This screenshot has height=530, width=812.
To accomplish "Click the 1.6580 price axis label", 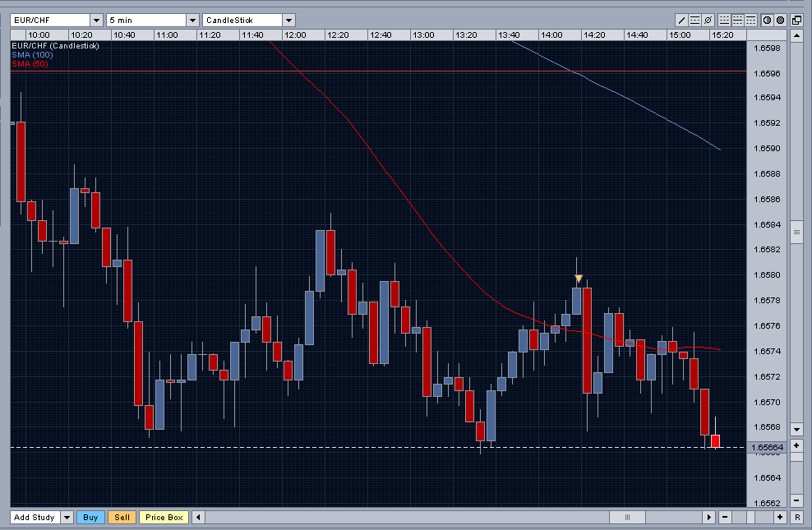I will [x=767, y=274].
